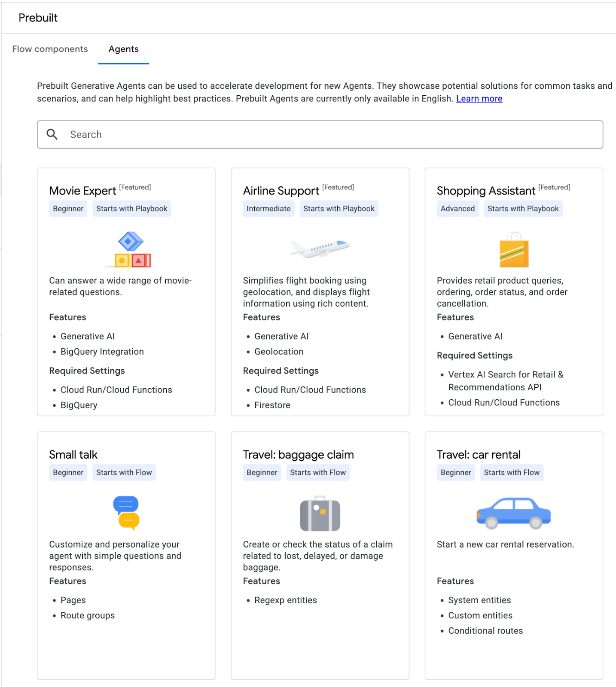Screen dimensions: 616x687
Task: Click the magnifying glass search icon
Action: pyautogui.click(x=52, y=134)
